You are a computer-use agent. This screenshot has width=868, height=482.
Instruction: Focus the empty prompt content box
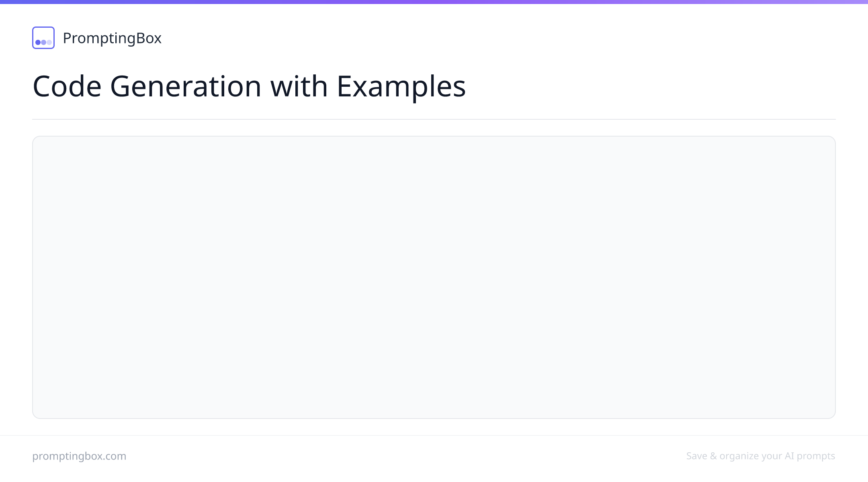pos(434,277)
